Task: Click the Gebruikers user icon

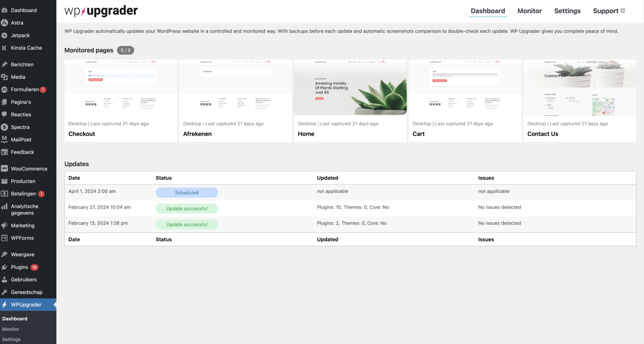Action: click(x=5, y=280)
